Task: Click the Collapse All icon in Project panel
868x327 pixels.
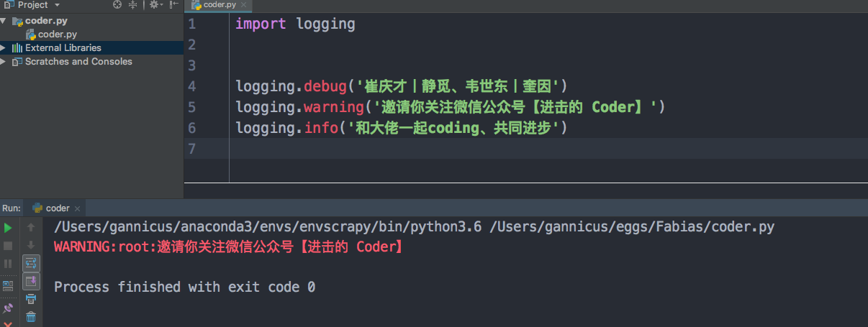Action: 133,5
